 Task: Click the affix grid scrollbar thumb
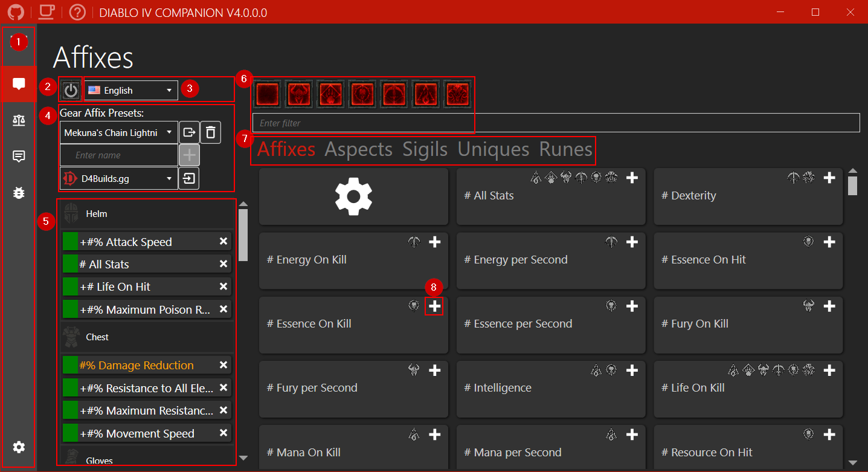[x=852, y=186]
